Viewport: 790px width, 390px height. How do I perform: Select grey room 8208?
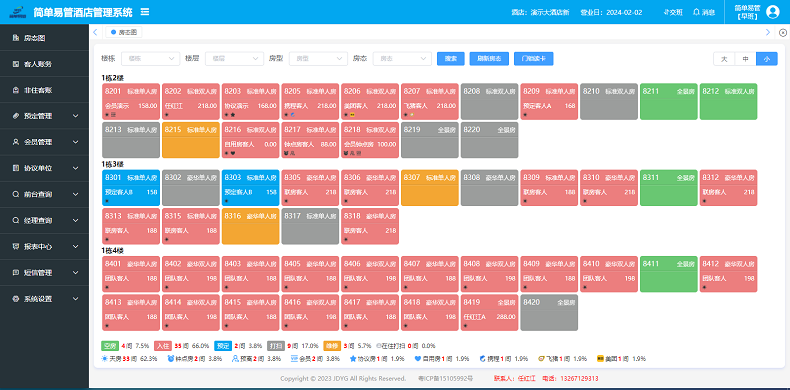[489, 102]
